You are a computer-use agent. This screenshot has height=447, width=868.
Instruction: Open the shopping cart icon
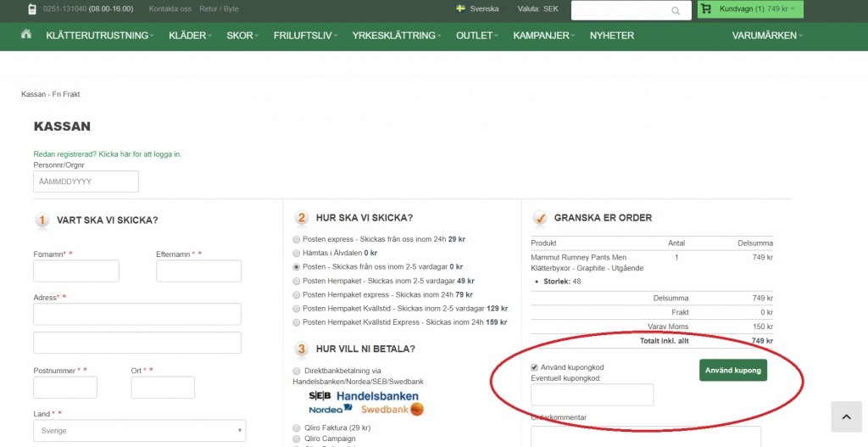pyautogui.click(x=706, y=8)
